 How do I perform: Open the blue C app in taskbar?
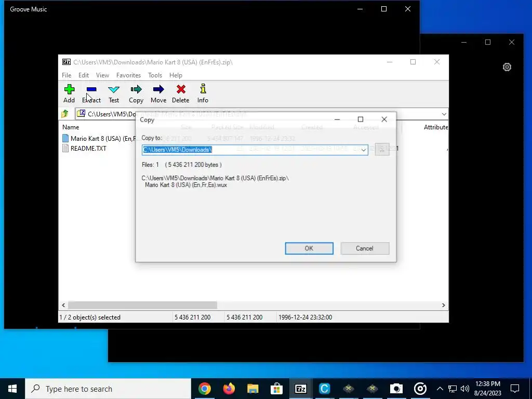[x=324, y=389]
